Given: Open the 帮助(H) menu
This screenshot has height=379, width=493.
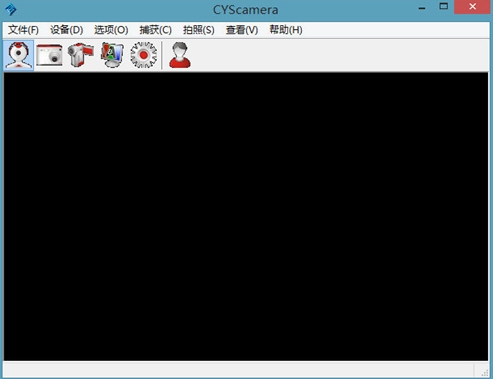Looking at the screenshot, I should coord(286,30).
